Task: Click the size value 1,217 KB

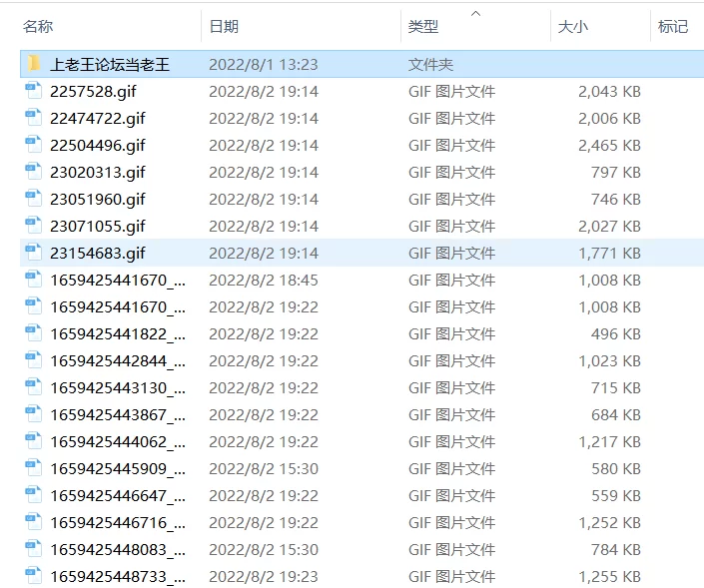Action: (x=609, y=441)
